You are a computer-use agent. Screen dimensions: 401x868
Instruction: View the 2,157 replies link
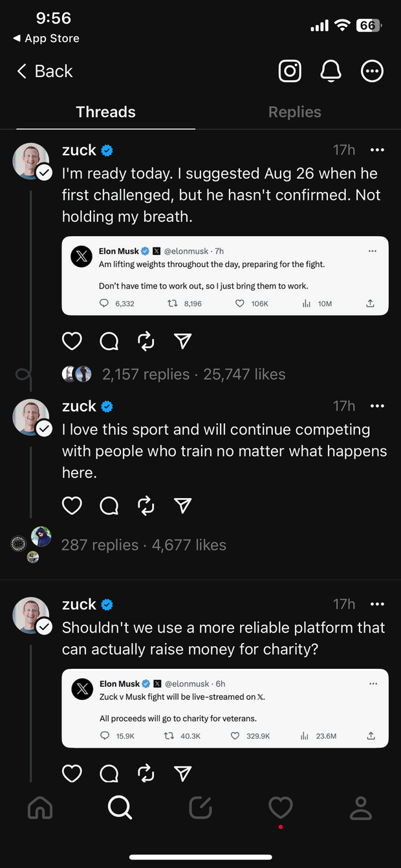click(x=146, y=374)
